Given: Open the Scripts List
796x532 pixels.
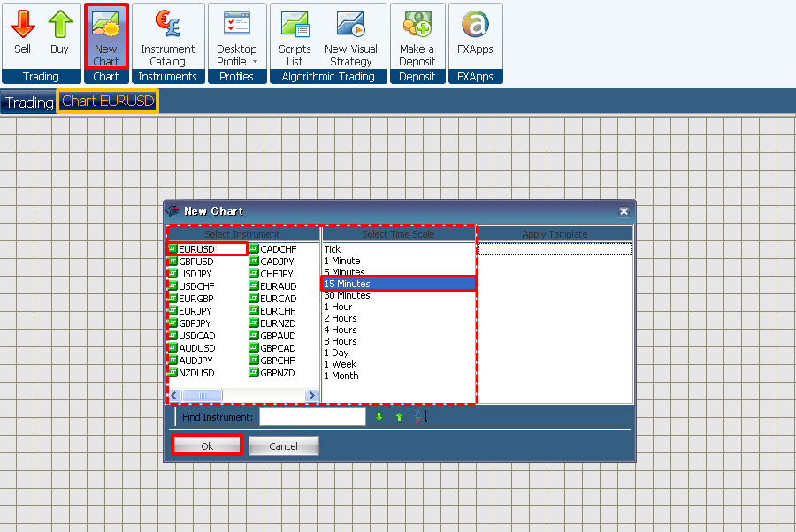Looking at the screenshot, I should coord(295,36).
